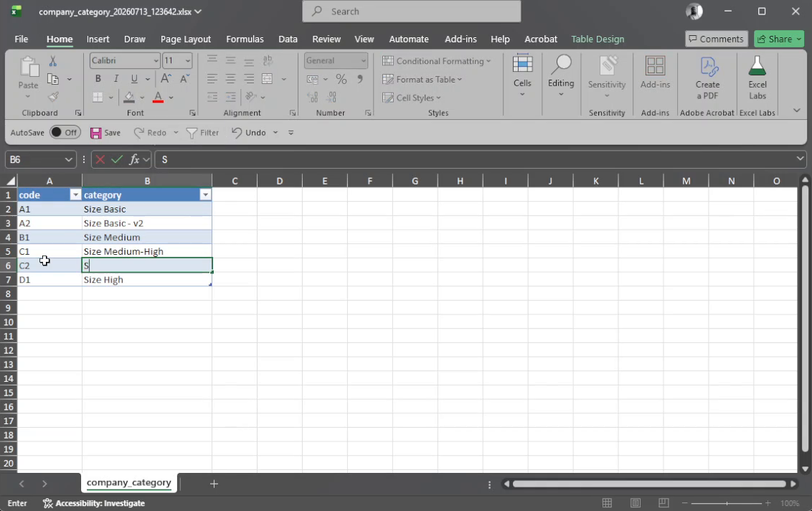The width and height of the screenshot is (812, 511).
Task: Open the red font color swatch
Action: (158, 97)
